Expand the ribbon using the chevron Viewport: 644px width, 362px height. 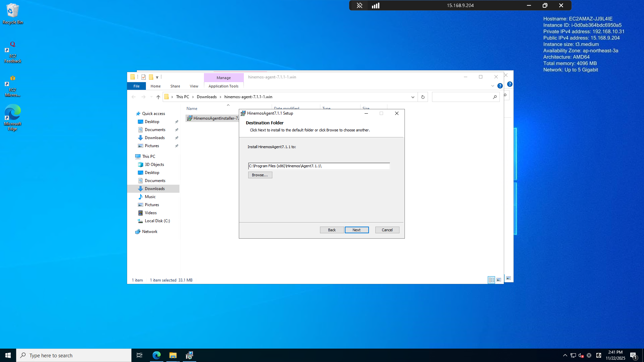tap(492, 86)
